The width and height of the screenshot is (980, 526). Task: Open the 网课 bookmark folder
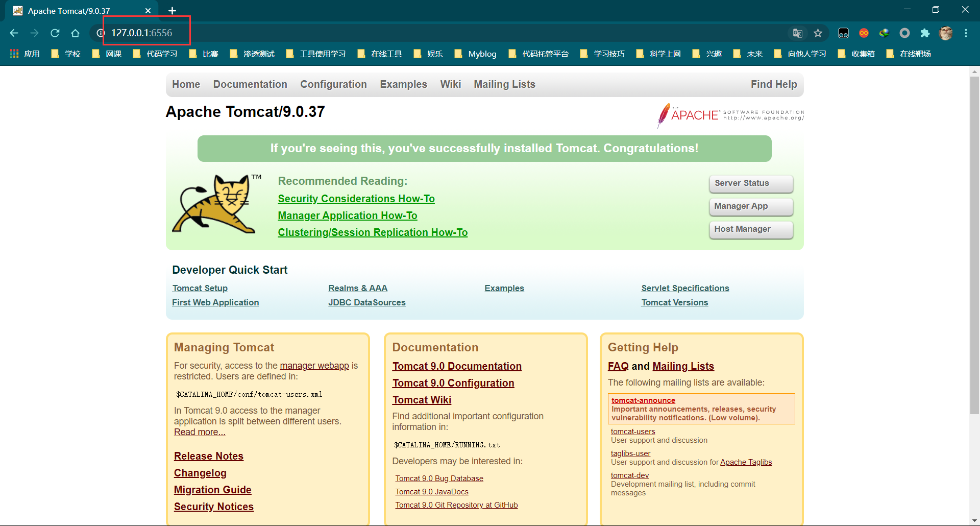pos(107,54)
